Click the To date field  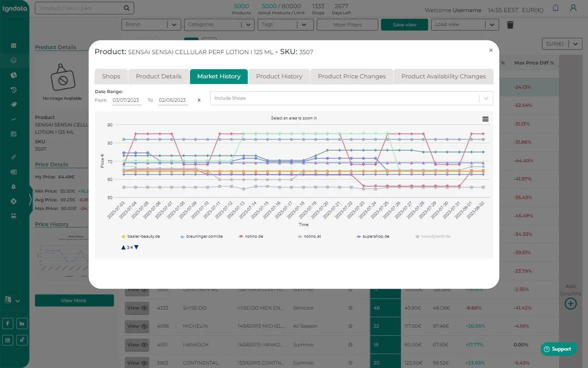click(x=173, y=100)
